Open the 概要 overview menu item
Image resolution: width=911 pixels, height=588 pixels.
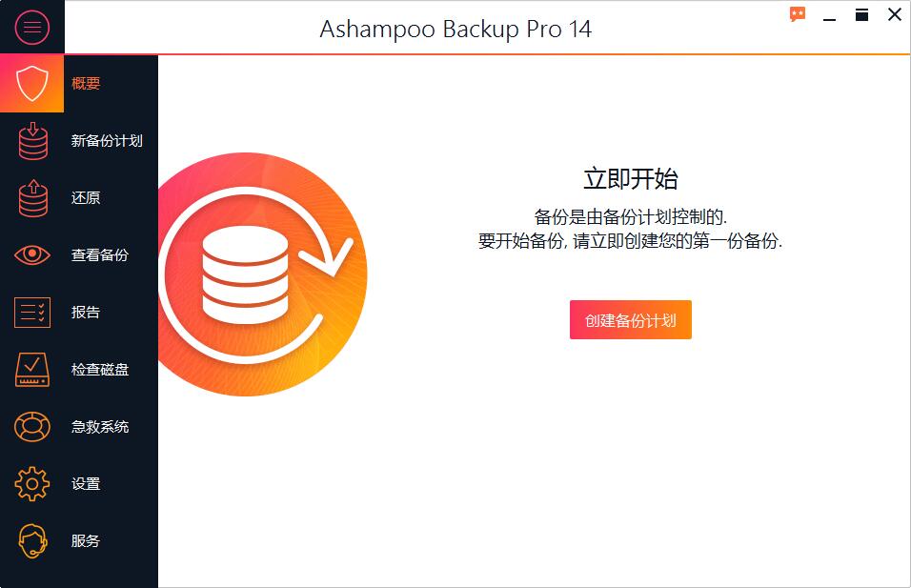[x=86, y=83]
